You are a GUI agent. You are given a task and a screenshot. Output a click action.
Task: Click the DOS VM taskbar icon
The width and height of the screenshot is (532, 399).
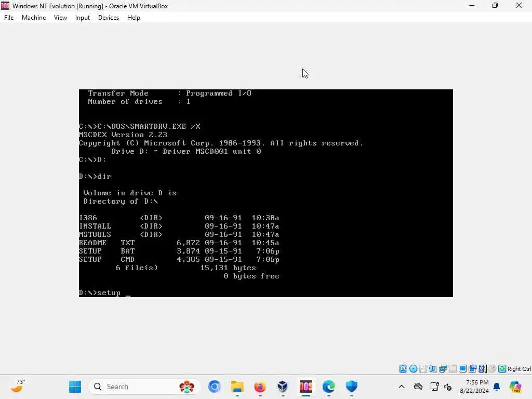pos(305,387)
